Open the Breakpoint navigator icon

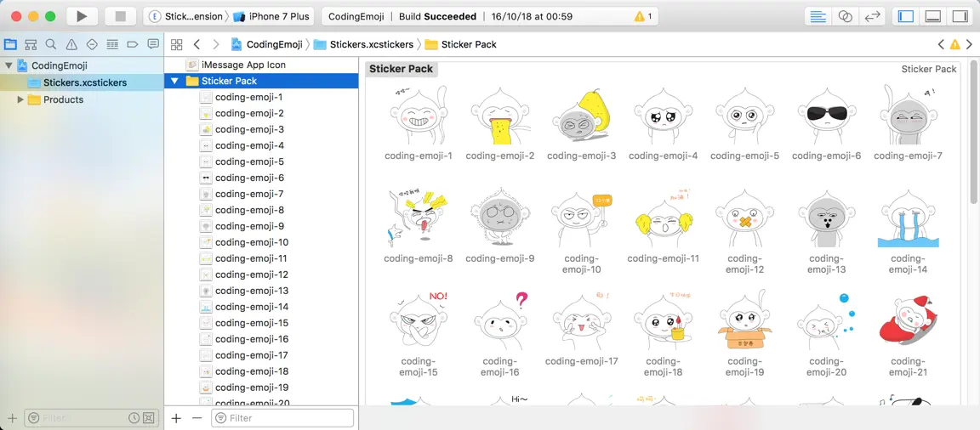[133, 44]
